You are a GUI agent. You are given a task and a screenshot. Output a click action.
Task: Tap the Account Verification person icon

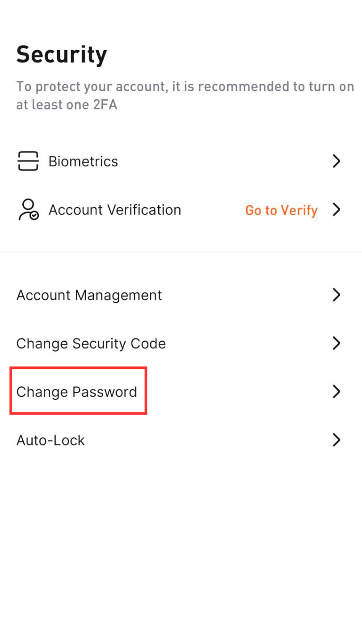click(28, 210)
